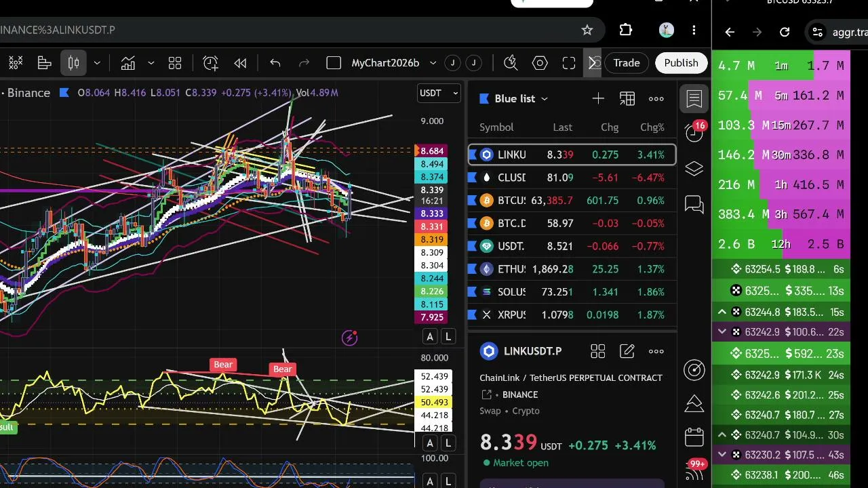Reload the aggr.trade window page
The height and width of the screenshot is (488, 868).
785,32
